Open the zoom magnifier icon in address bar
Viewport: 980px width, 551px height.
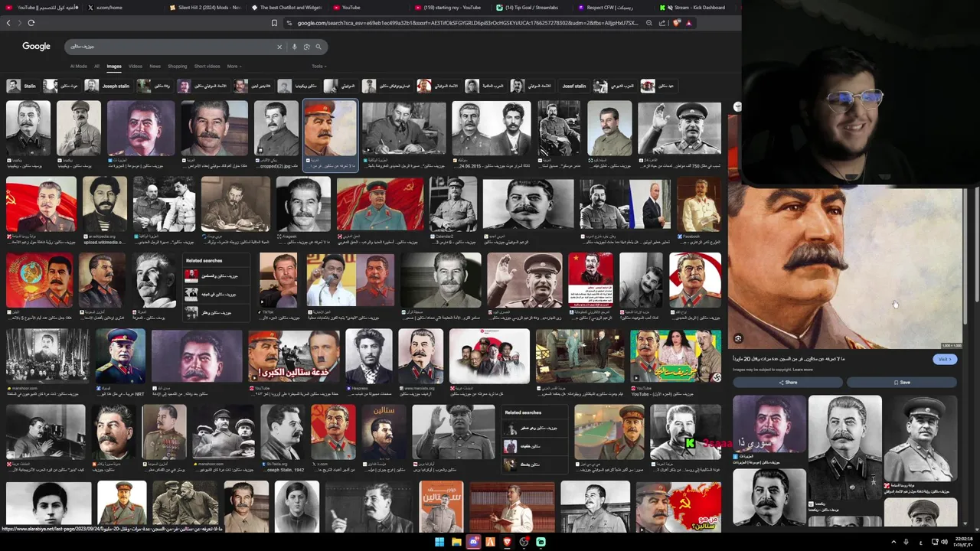(x=648, y=23)
